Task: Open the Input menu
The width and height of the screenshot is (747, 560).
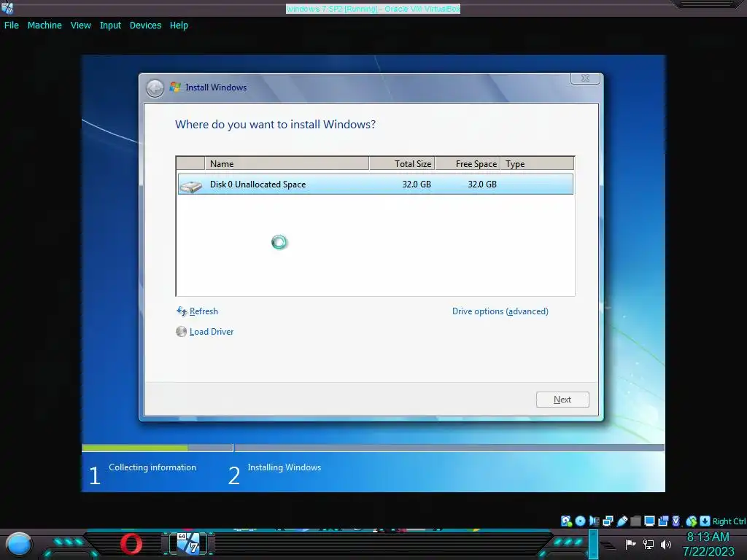Action: click(110, 26)
